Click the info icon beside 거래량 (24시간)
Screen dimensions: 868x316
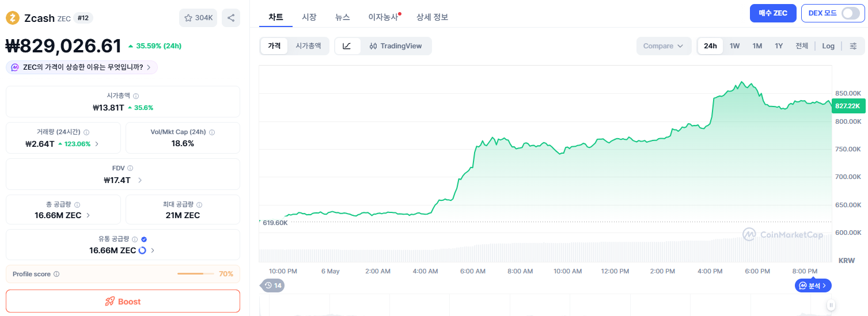tap(86, 132)
